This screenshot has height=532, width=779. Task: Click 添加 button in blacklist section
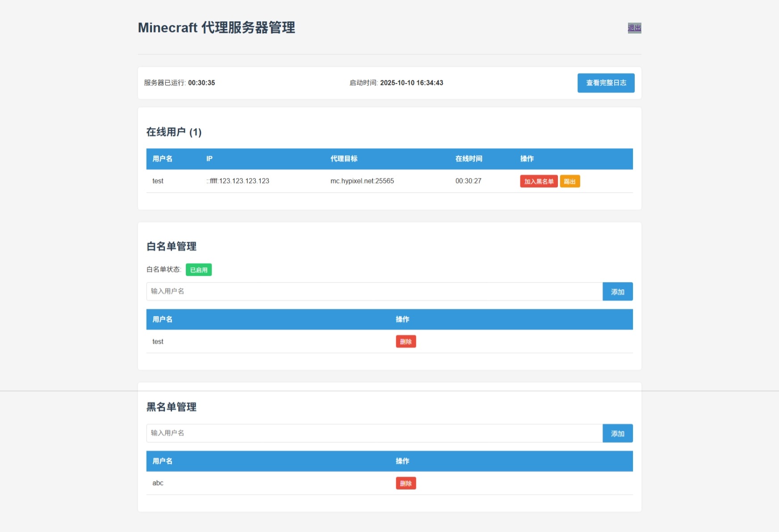tap(617, 433)
